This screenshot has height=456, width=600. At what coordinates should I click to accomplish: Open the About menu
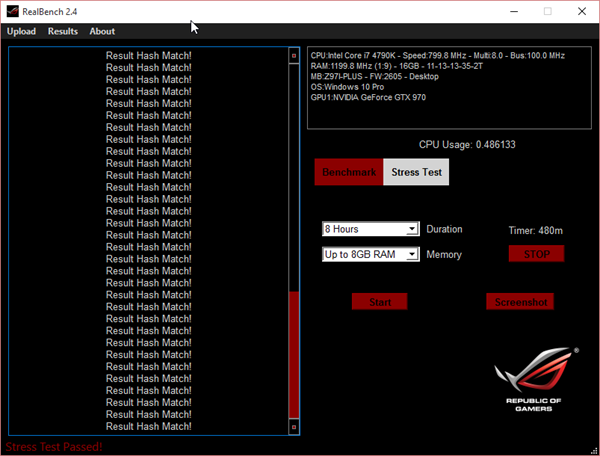pyautogui.click(x=102, y=31)
